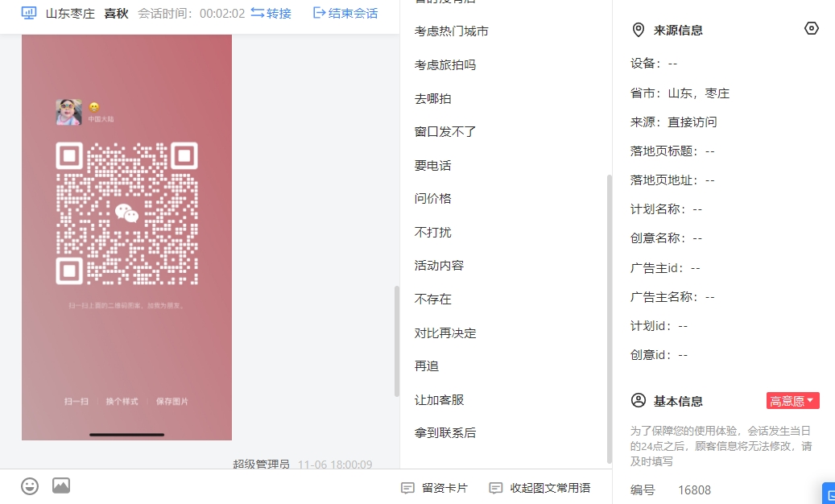Click the user profile icon by 基本信息

pos(638,400)
